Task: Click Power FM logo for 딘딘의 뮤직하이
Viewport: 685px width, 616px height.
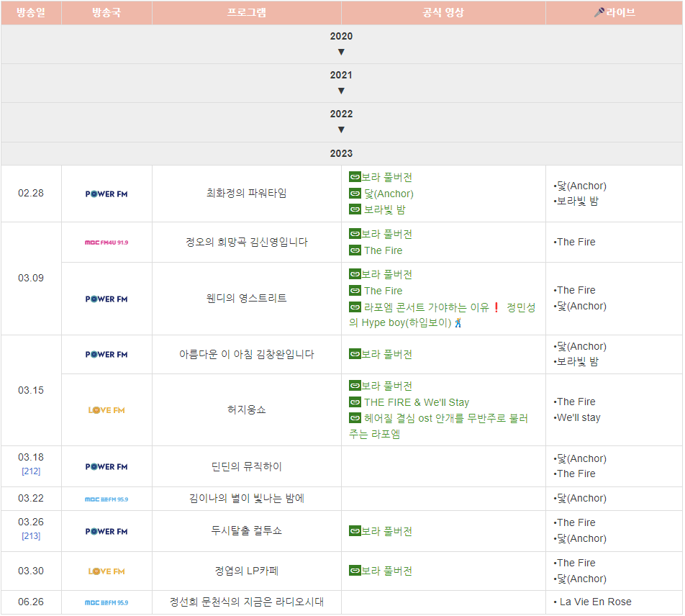Action: 106,467
